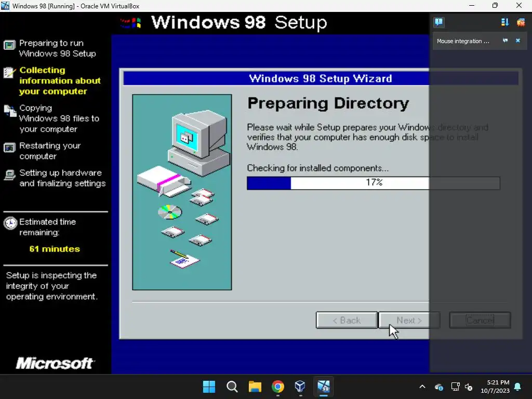
Task: Click the Windows 98 VM taskbar icon
Action: (x=323, y=387)
